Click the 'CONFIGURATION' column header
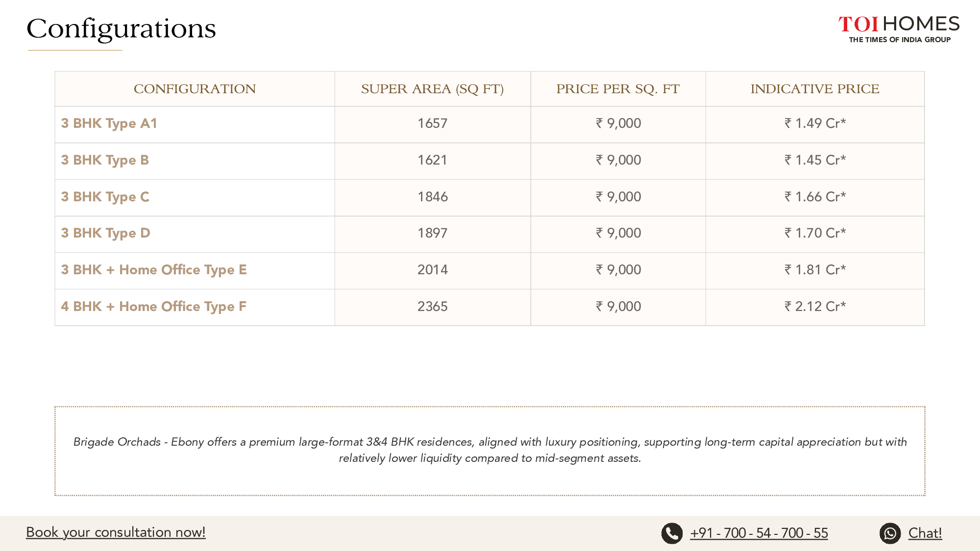The image size is (980, 551). (195, 89)
